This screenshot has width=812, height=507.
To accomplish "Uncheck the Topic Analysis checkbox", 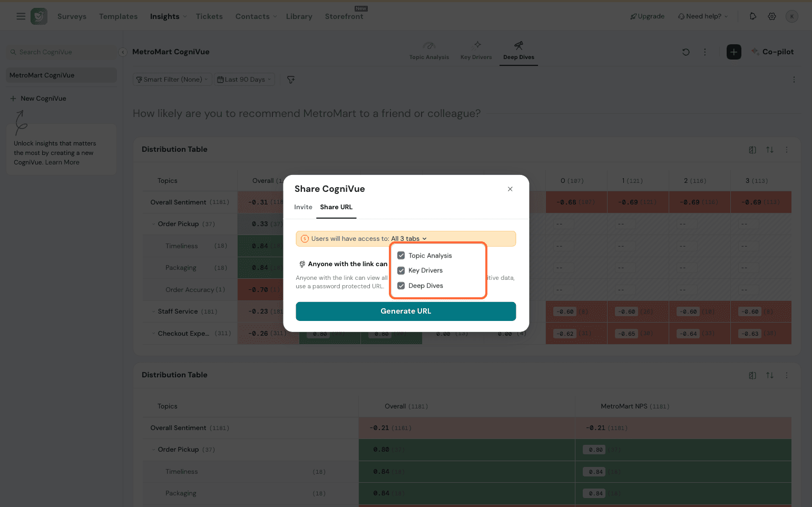I will [401, 256].
